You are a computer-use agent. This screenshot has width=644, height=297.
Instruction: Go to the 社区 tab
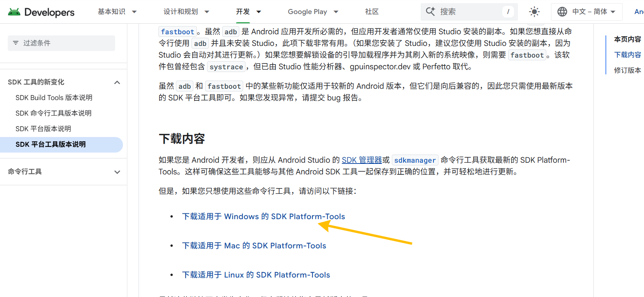point(372,12)
